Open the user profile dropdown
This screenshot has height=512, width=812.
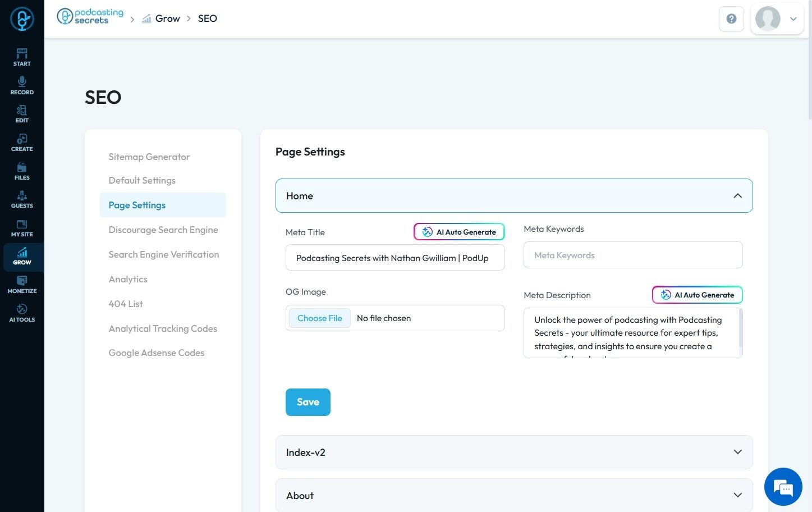(777, 19)
